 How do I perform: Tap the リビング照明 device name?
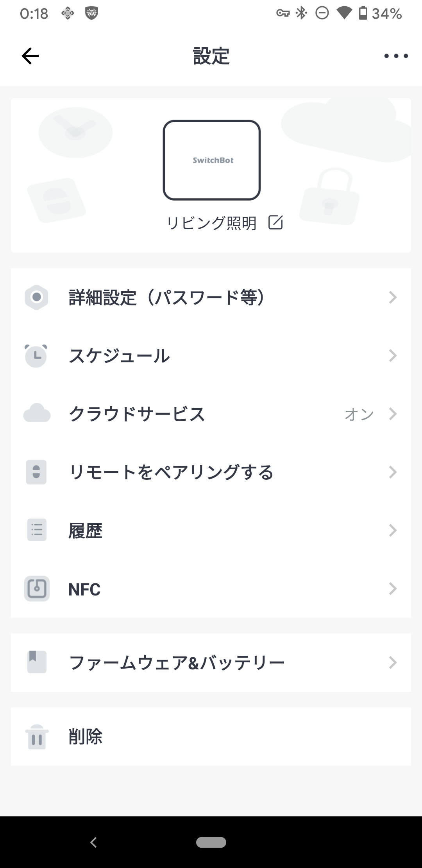pos(211,223)
